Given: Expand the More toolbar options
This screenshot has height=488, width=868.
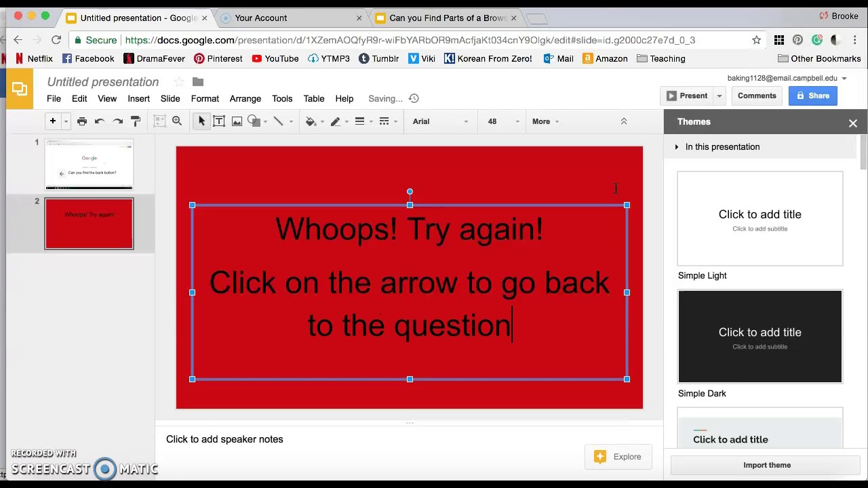Looking at the screenshot, I should pos(545,121).
